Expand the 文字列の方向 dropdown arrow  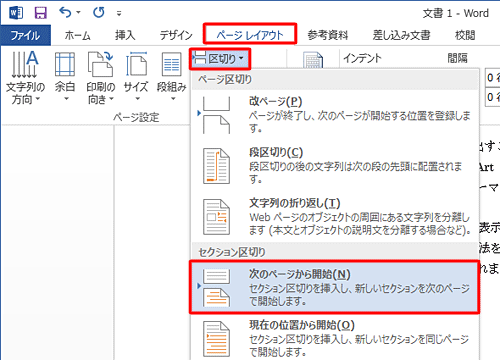[37, 99]
